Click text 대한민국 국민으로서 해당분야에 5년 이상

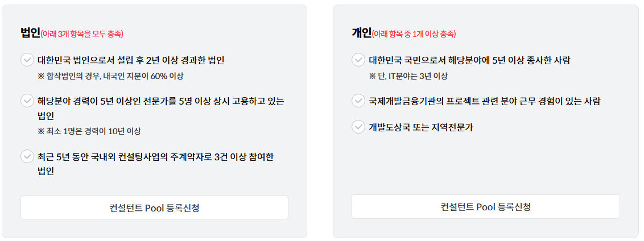click(x=441, y=60)
